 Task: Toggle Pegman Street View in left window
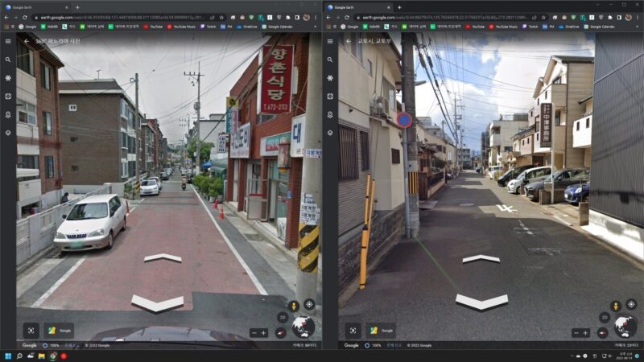pyautogui.click(x=294, y=305)
